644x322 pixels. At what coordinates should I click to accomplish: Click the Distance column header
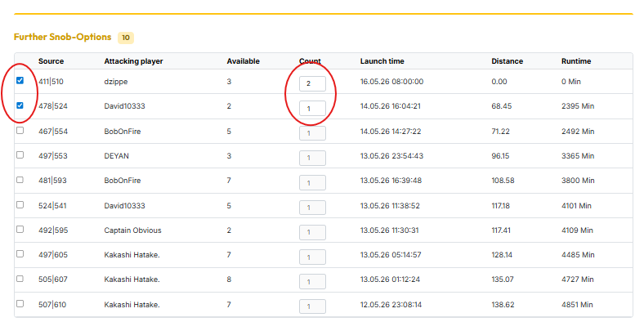tap(508, 61)
